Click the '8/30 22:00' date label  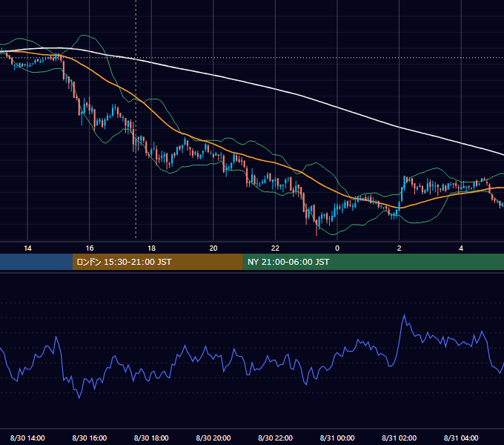[x=275, y=438]
